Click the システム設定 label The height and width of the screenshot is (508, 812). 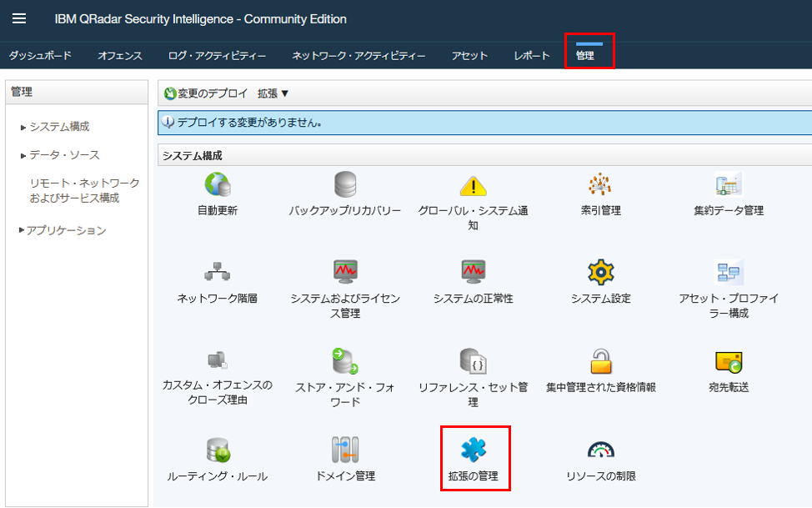coord(601,299)
